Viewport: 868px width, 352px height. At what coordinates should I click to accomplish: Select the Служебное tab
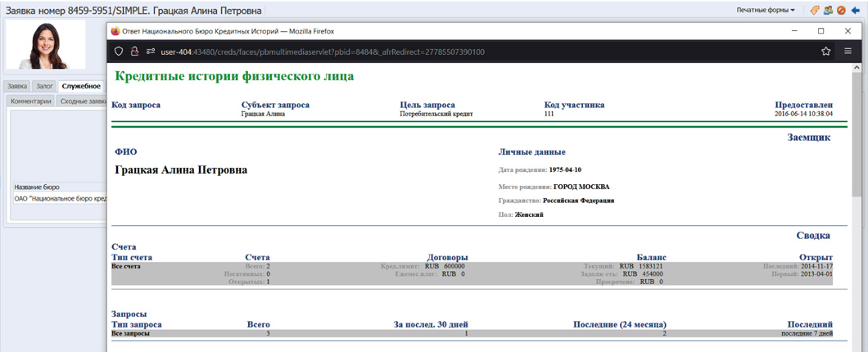point(81,86)
